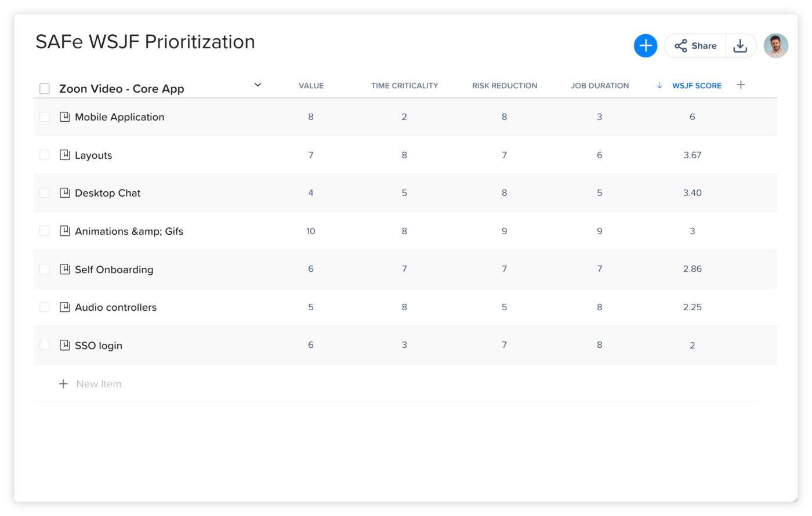Select the Desktop Chat item icon

(x=64, y=192)
